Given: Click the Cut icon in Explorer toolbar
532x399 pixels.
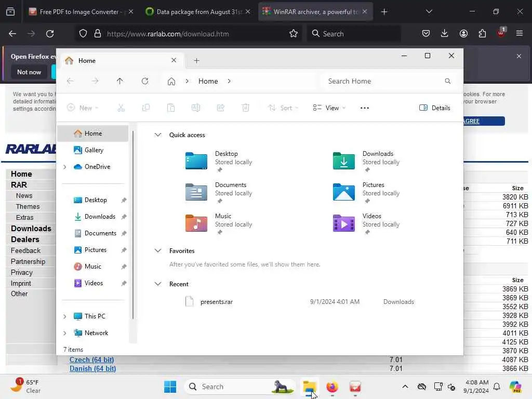Looking at the screenshot, I should [x=121, y=108].
